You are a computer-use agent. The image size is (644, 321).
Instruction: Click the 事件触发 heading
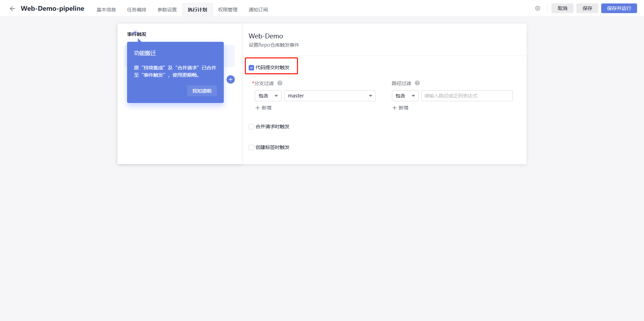coord(137,34)
